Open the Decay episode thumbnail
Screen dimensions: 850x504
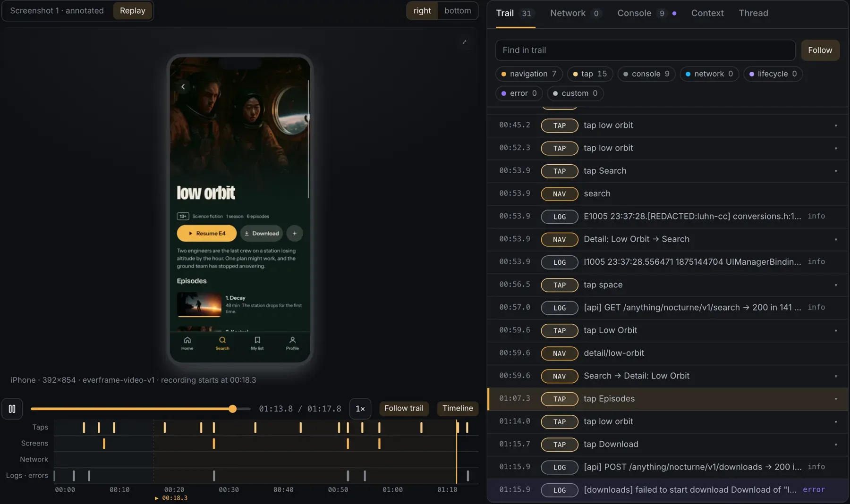tap(199, 304)
